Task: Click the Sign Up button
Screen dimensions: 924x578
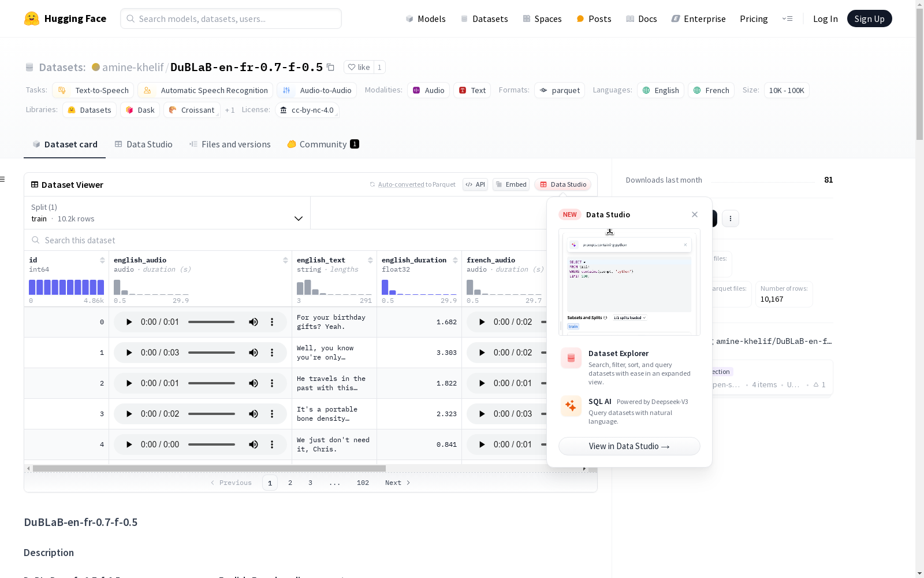Action: 869,18
